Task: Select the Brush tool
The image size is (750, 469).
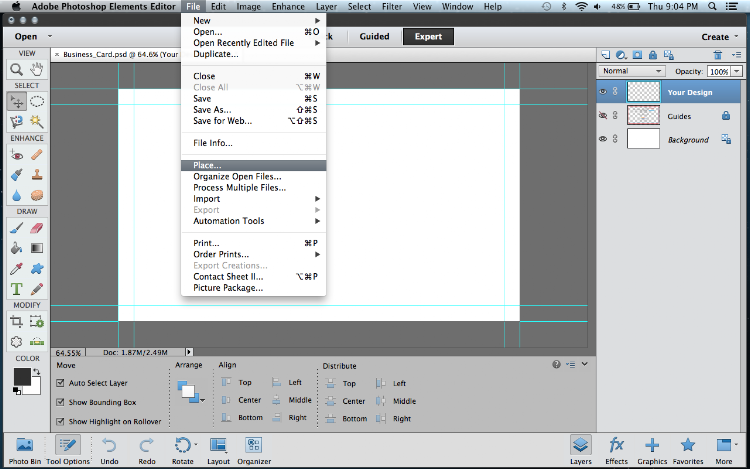Action: click(17, 228)
